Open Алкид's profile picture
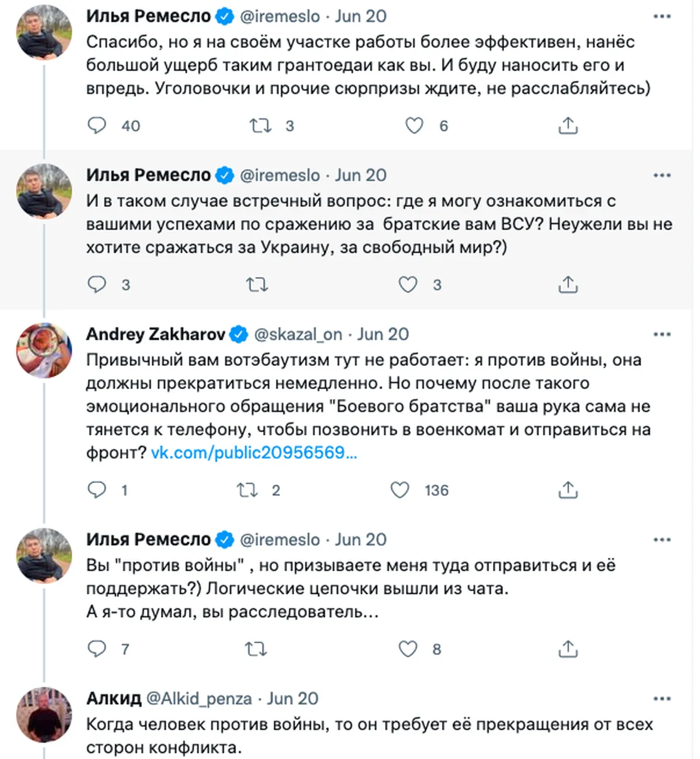 [44, 715]
